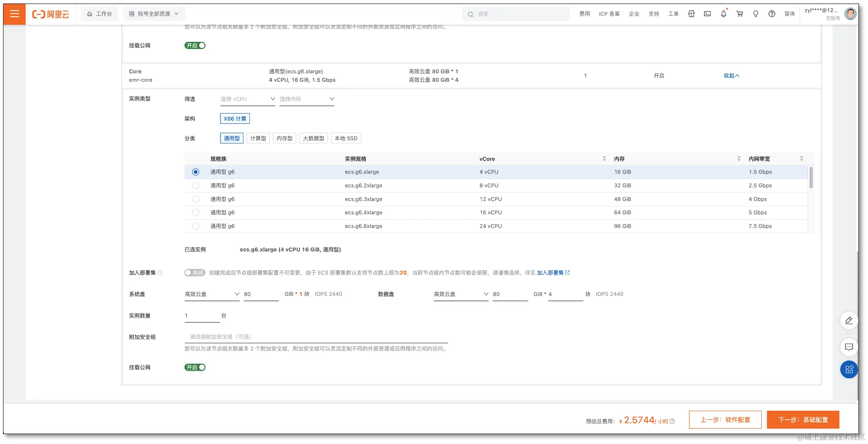Select the ecs.g6.2xlarge radio button
Image resolution: width=868 pixels, height=444 pixels.
click(x=196, y=186)
